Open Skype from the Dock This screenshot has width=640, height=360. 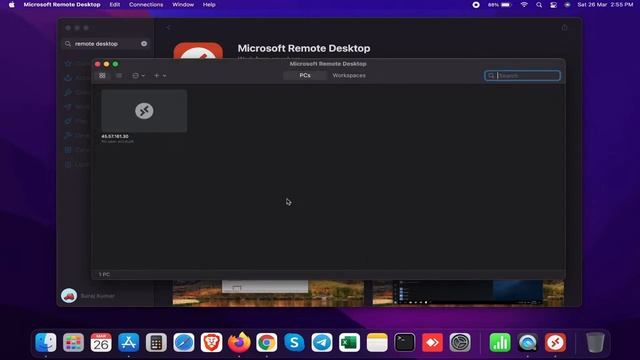click(294, 342)
